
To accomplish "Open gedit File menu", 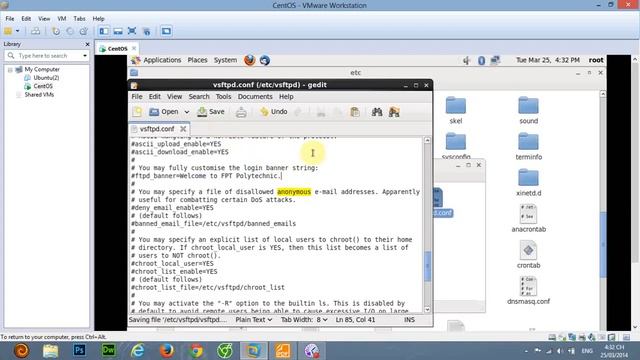I will (x=137, y=97).
